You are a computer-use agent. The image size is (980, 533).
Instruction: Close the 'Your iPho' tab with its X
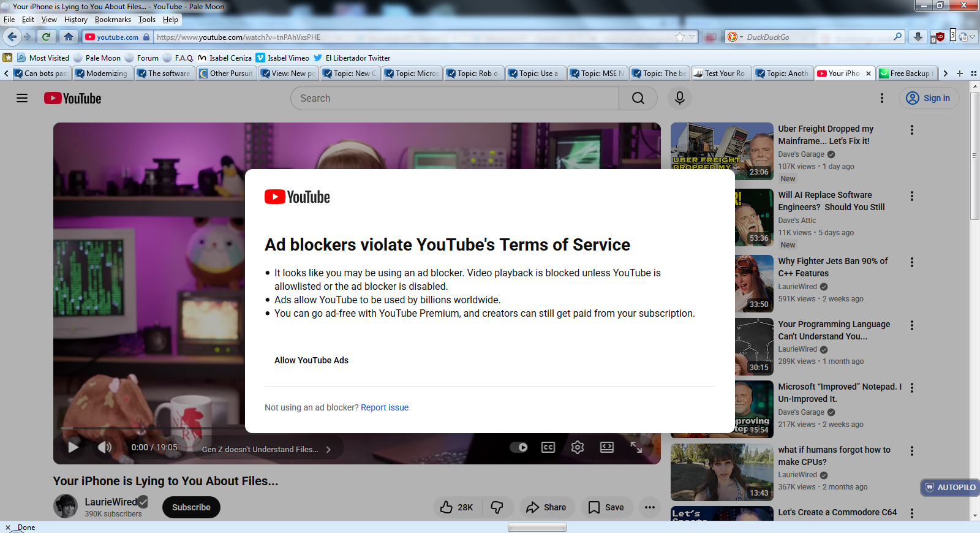click(x=869, y=74)
